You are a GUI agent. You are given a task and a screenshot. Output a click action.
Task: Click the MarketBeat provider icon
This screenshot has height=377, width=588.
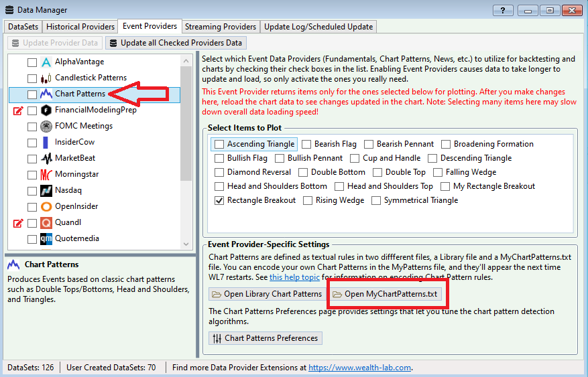point(46,159)
